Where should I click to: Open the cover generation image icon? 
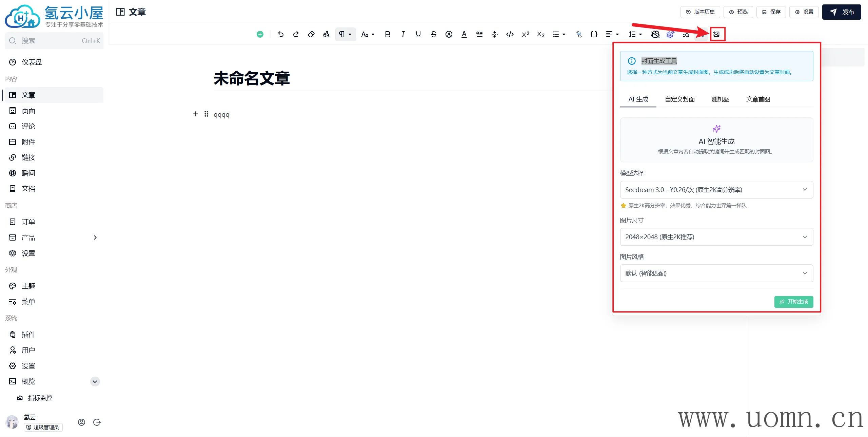click(716, 34)
